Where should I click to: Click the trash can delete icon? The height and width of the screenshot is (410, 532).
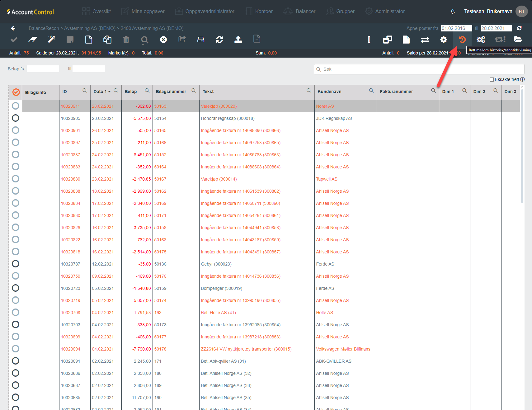(x=126, y=40)
